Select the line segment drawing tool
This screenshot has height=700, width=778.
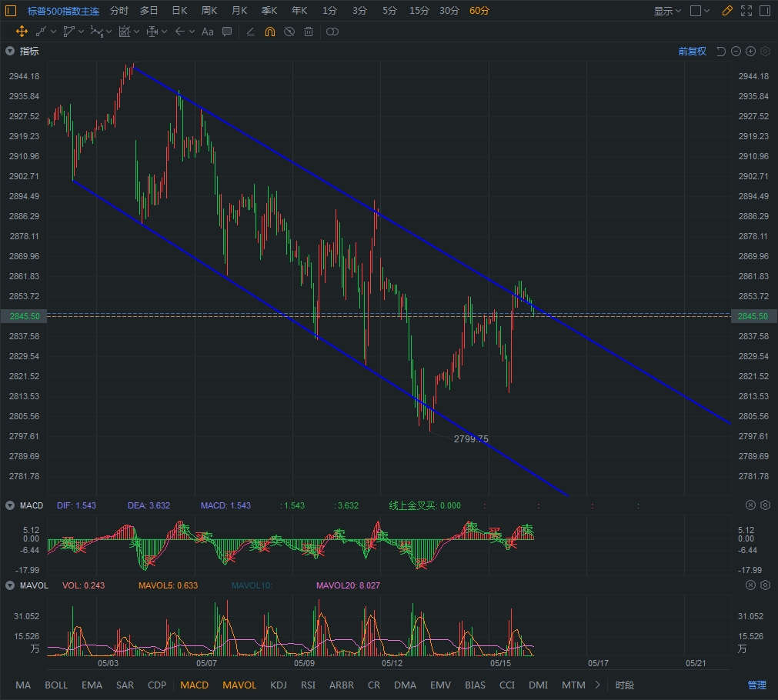point(42,32)
